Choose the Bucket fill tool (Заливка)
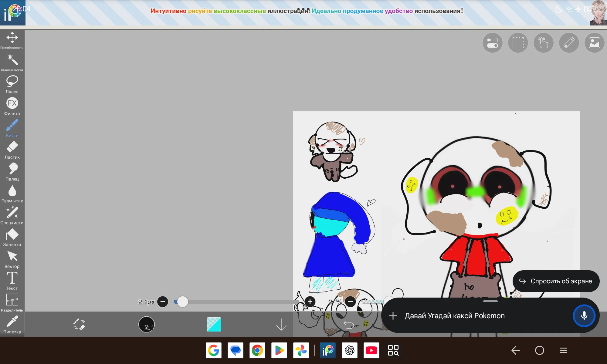The width and height of the screenshot is (607, 364). coord(12,236)
